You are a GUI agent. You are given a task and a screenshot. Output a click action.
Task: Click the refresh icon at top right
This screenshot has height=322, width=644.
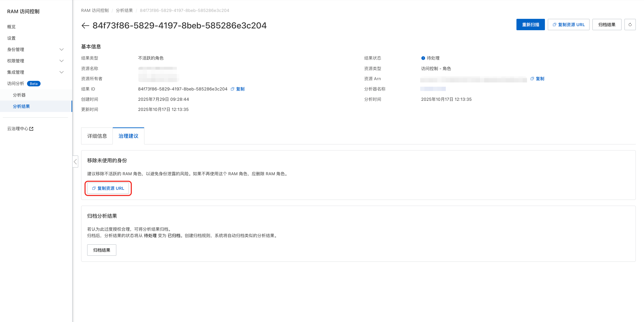tap(630, 25)
